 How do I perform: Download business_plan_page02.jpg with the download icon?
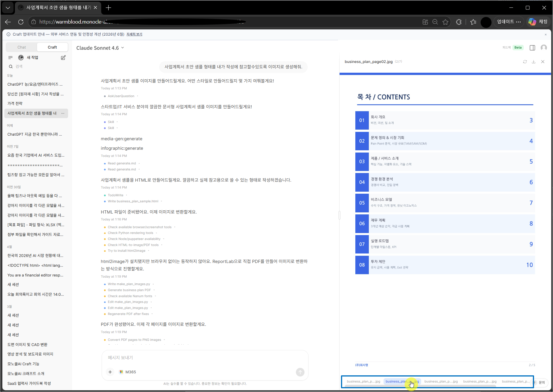coord(533,62)
